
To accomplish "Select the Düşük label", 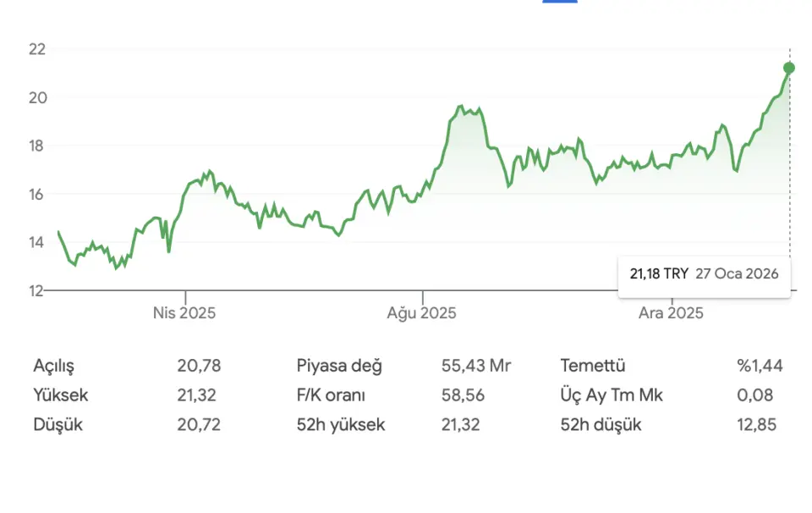I will (58, 425).
